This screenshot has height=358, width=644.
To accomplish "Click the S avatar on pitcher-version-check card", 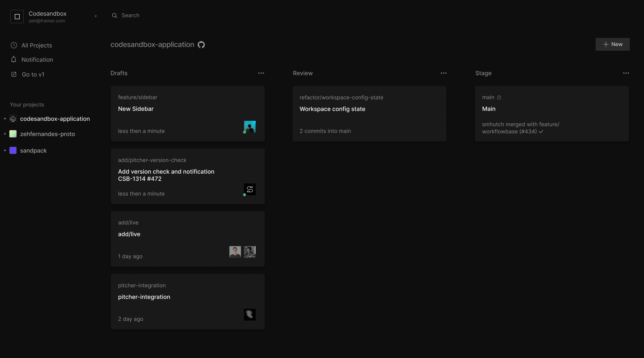I will 250,189.
